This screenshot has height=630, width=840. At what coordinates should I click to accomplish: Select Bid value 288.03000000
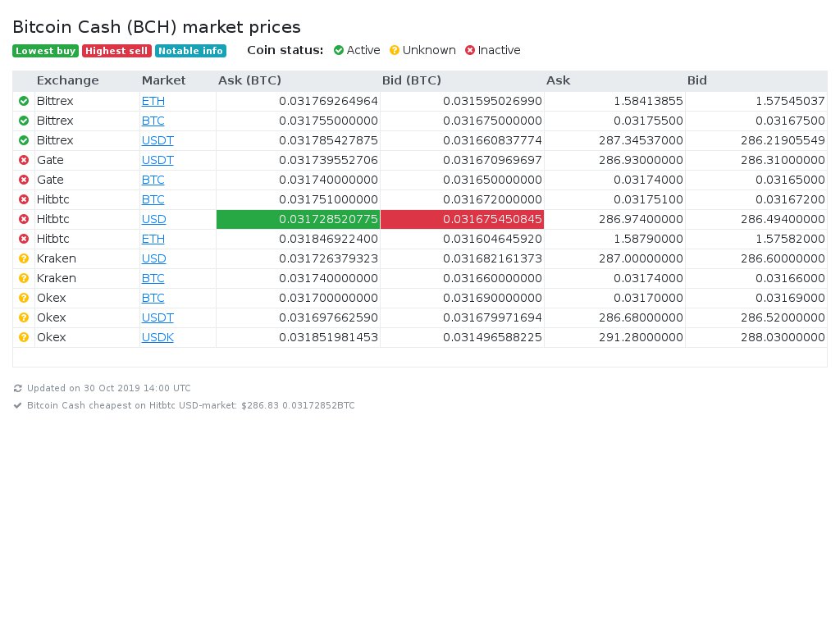pyautogui.click(x=783, y=337)
